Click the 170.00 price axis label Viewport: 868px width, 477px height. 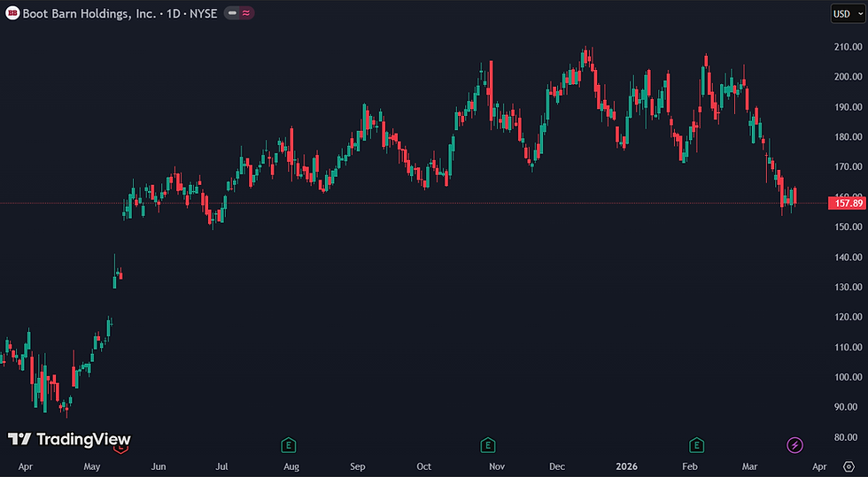pos(849,166)
